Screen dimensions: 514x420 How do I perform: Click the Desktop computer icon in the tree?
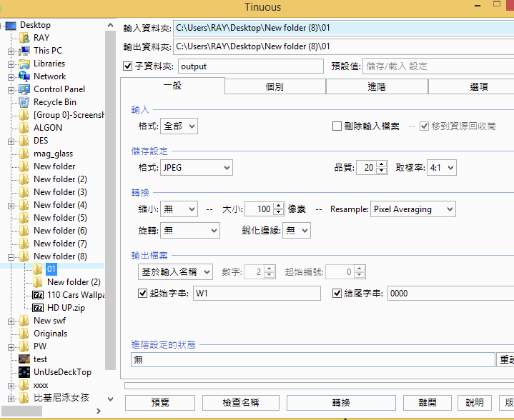pos(11,26)
